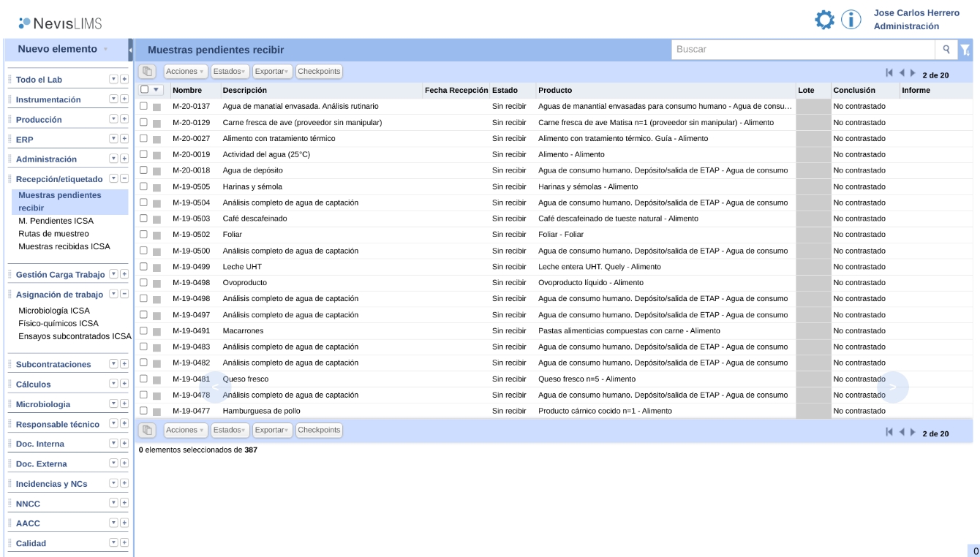Click the plus icon next to Calidad
Image resolution: width=980 pixels, height=557 pixels.
(x=124, y=542)
